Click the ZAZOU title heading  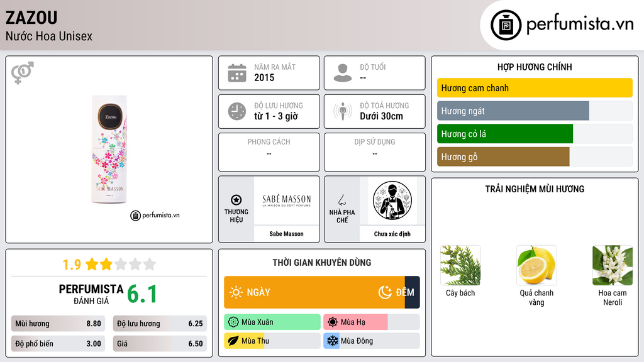point(31,18)
